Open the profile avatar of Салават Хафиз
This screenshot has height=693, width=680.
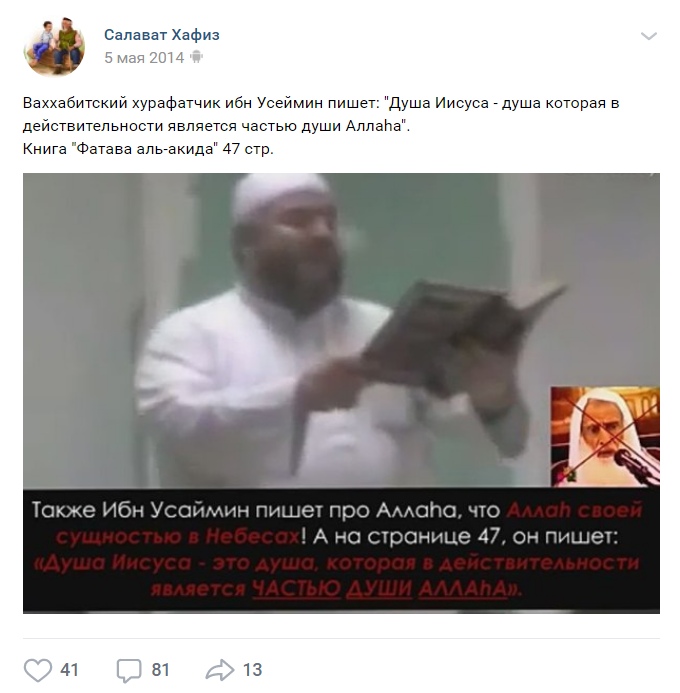point(54,48)
